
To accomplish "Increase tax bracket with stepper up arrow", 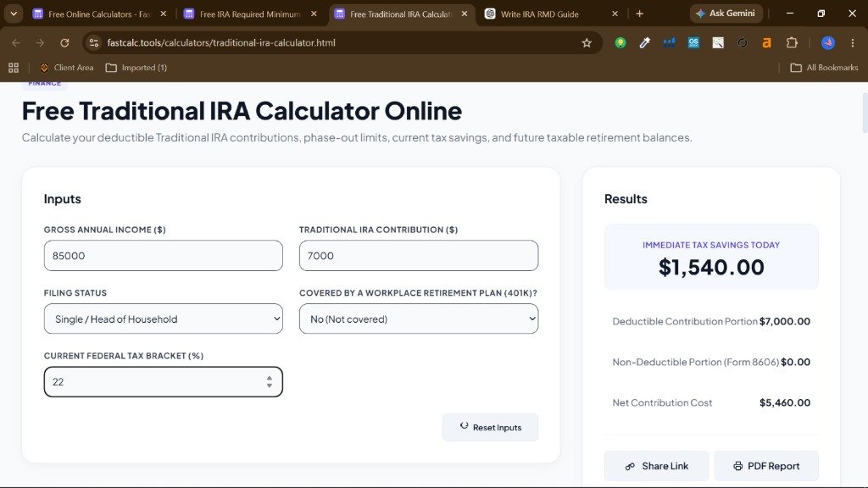I will click(x=269, y=379).
